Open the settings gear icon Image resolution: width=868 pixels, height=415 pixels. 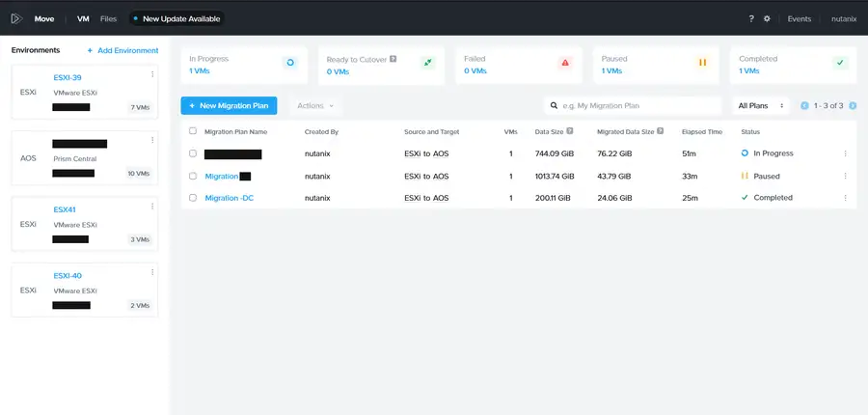tap(767, 19)
